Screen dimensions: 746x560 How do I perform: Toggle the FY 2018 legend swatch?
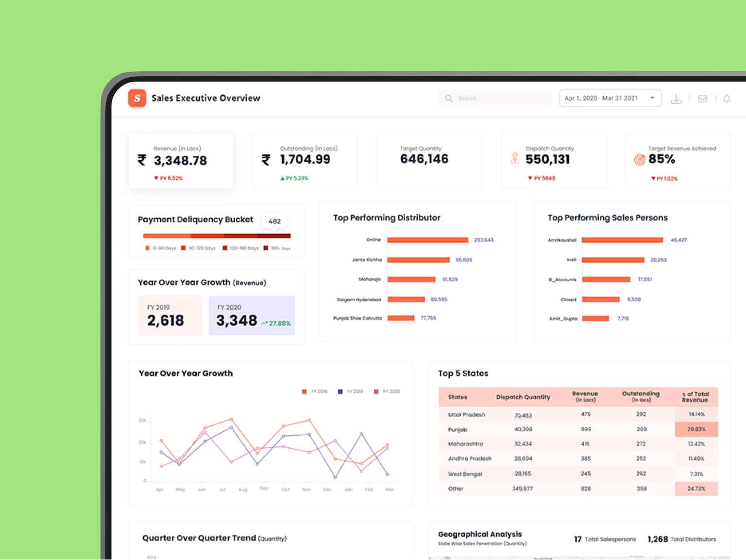coord(305,391)
